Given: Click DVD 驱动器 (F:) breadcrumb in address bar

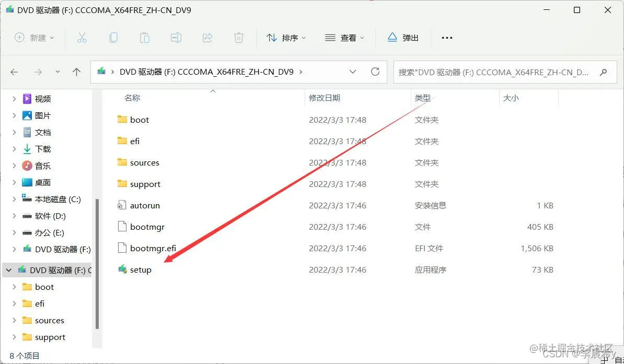Looking at the screenshot, I should point(157,72).
